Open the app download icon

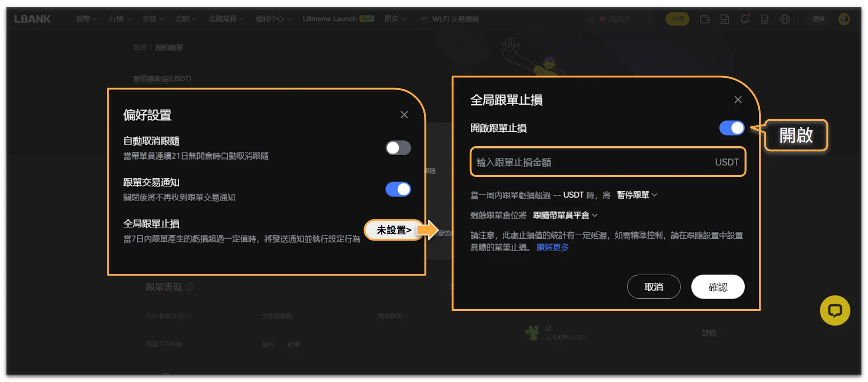click(x=765, y=19)
